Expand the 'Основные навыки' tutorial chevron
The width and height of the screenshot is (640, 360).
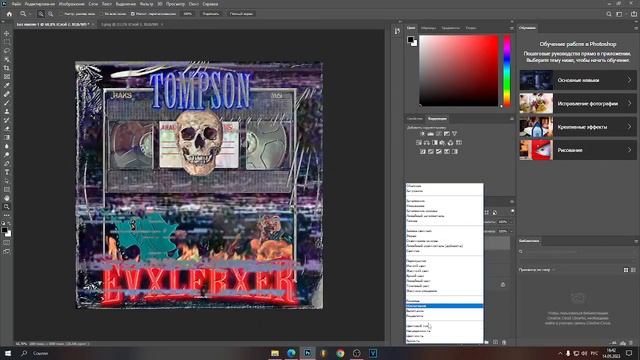click(629, 80)
